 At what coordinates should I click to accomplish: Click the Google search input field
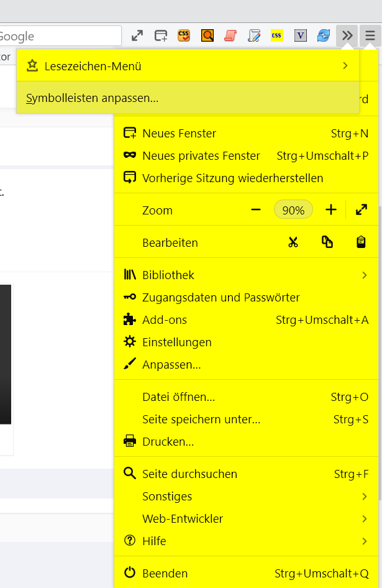coord(59,36)
